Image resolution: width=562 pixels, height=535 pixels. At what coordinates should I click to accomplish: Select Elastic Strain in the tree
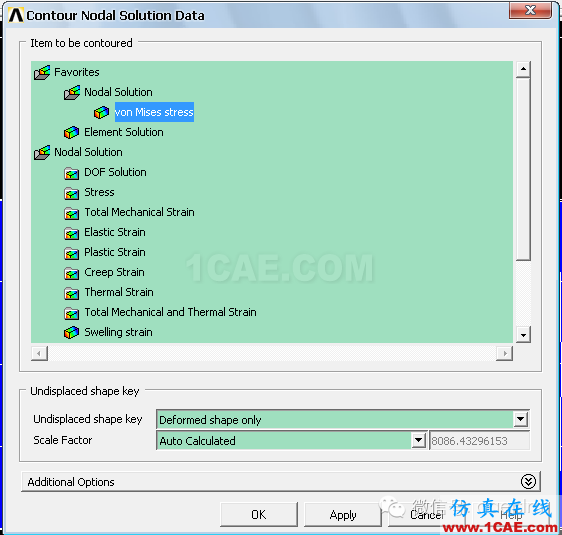[115, 232]
